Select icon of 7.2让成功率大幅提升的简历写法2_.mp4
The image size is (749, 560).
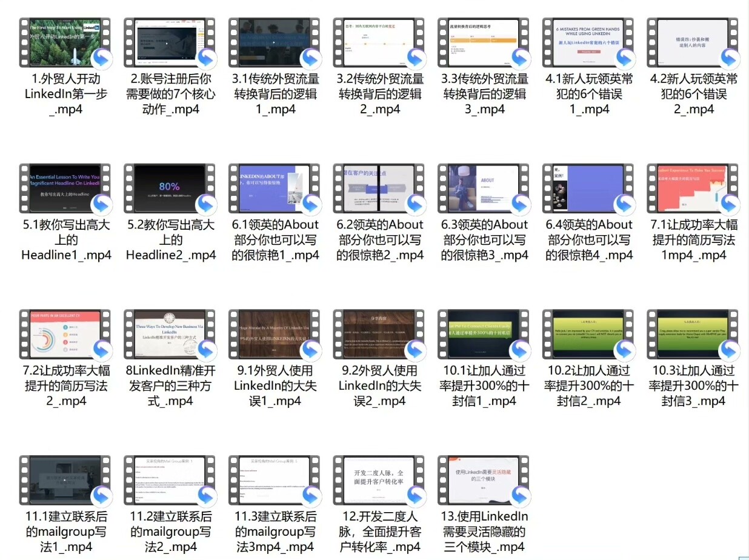[x=65, y=334]
